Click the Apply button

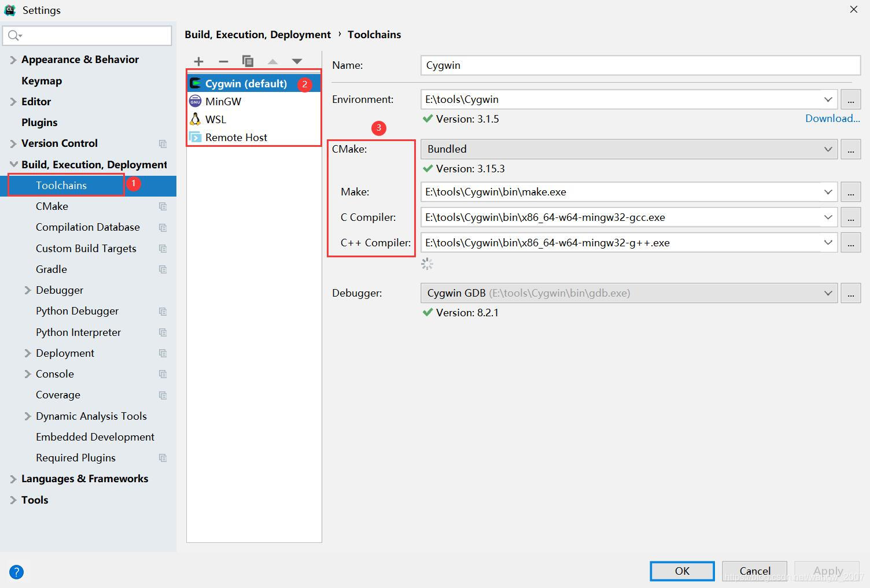pyautogui.click(x=828, y=571)
